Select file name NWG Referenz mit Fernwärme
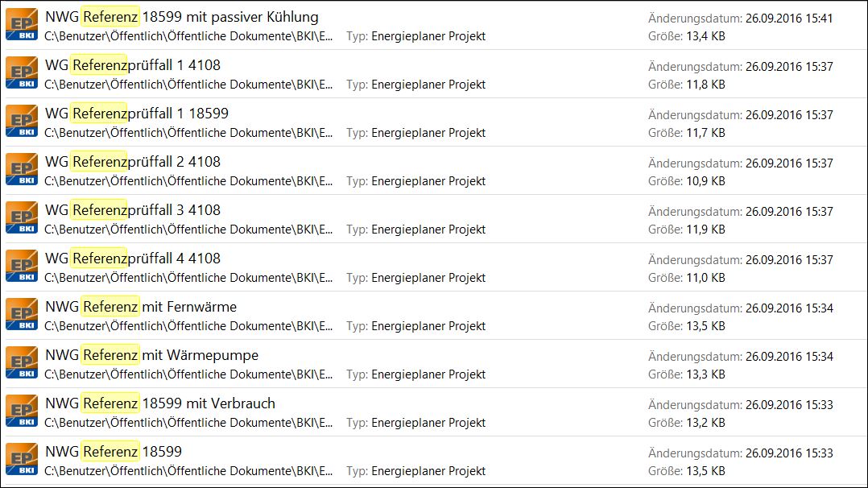The width and height of the screenshot is (868, 488). pos(141,307)
